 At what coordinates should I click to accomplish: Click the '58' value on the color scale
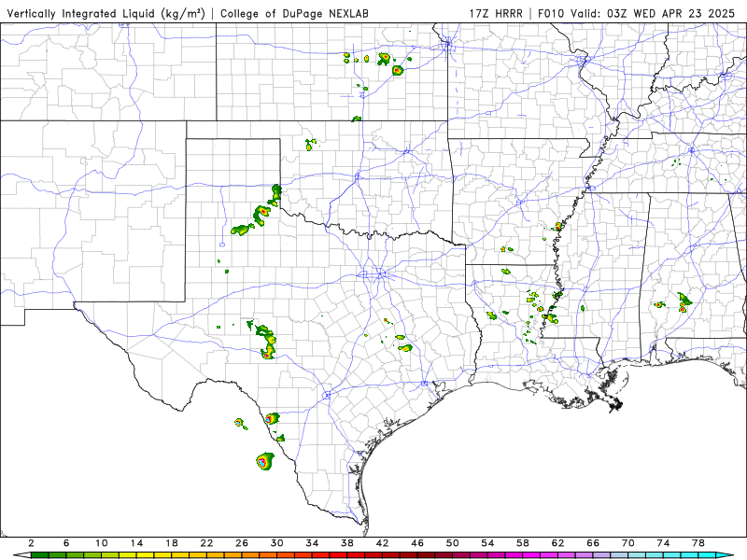click(x=523, y=543)
